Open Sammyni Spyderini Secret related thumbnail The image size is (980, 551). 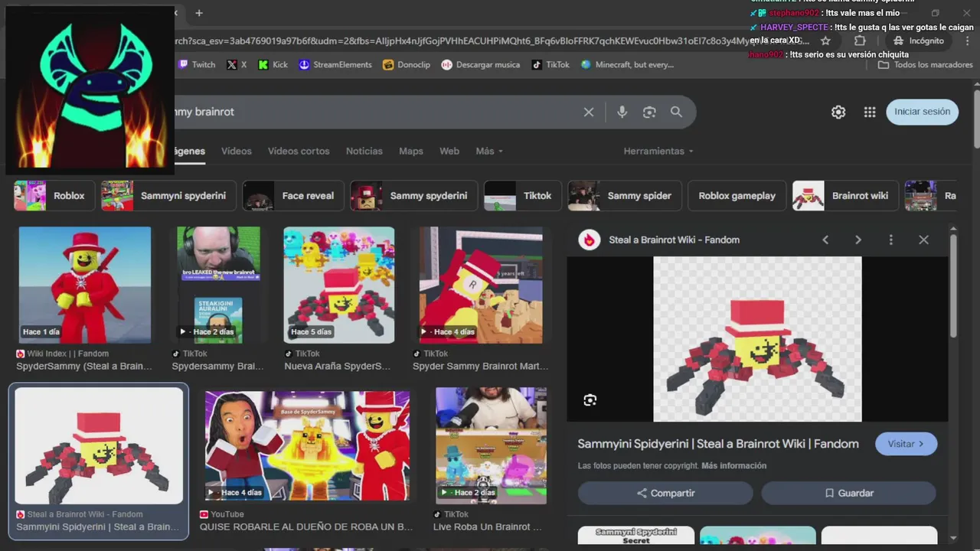point(636,536)
